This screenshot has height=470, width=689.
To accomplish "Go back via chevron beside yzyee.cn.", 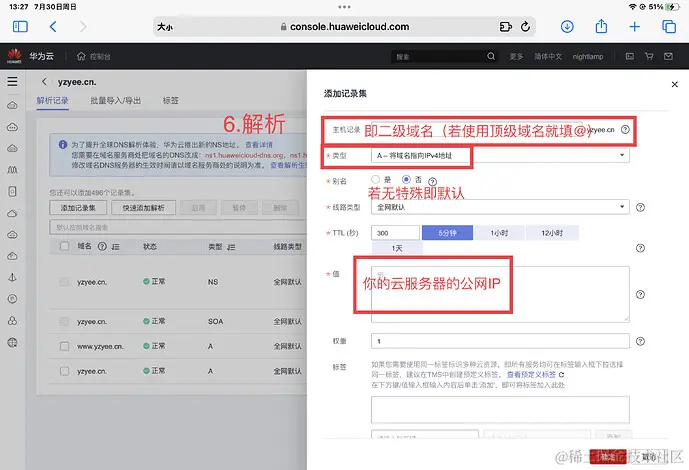I will coord(44,82).
